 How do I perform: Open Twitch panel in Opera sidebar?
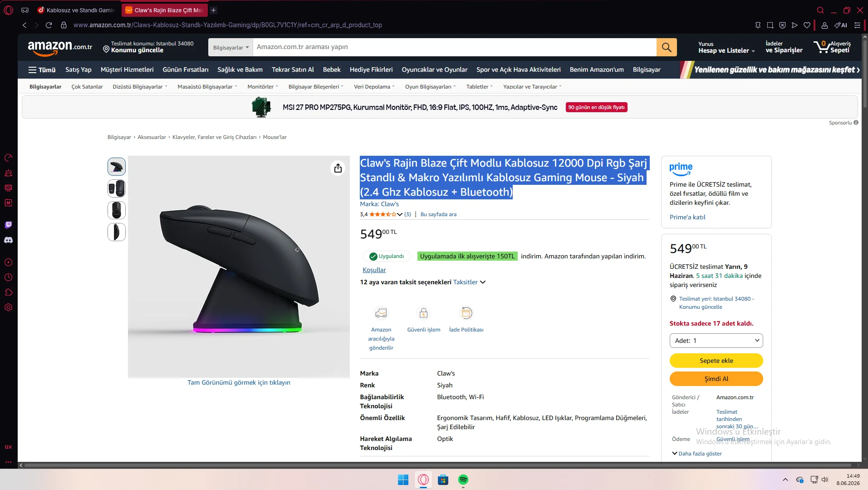tap(8, 225)
